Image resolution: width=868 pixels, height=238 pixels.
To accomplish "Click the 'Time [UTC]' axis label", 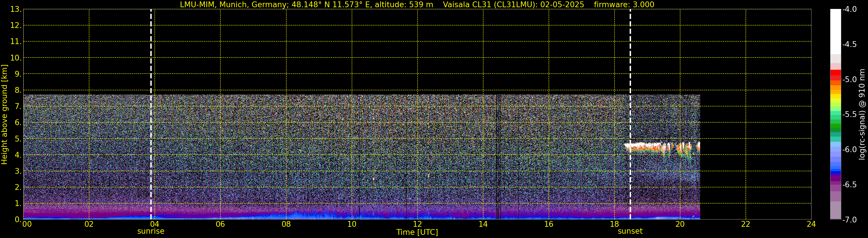I will tap(417, 232).
